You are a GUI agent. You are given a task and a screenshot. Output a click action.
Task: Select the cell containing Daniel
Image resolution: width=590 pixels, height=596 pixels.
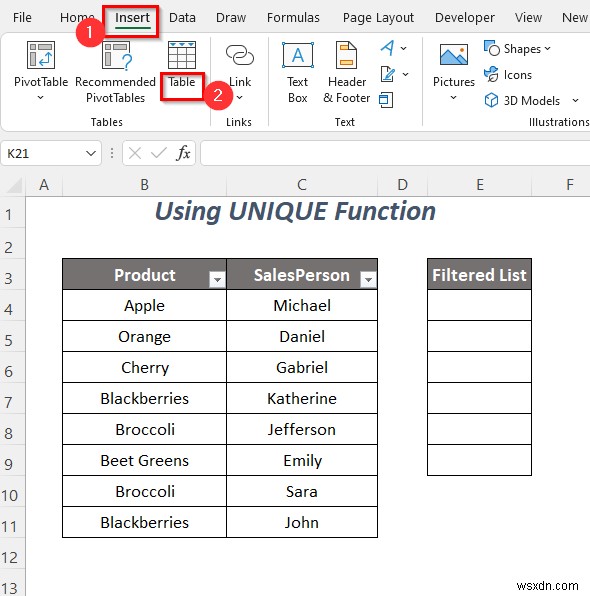click(302, 337)
